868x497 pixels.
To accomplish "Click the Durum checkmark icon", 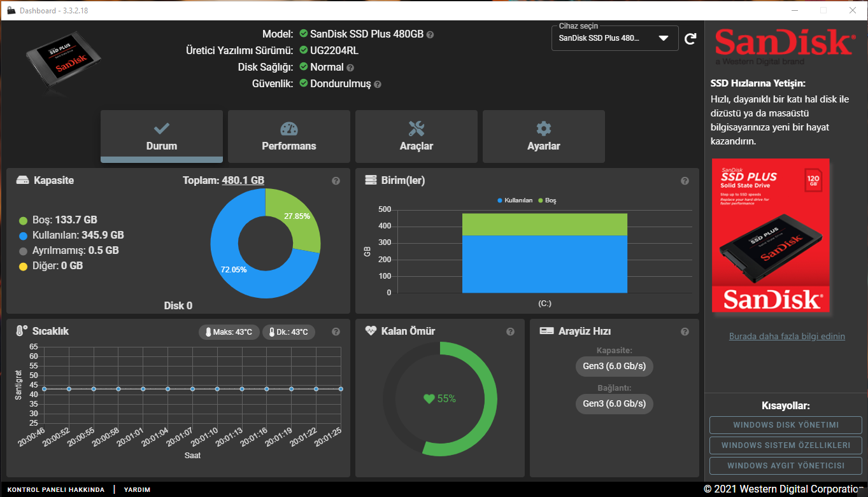I will point(162,129).
